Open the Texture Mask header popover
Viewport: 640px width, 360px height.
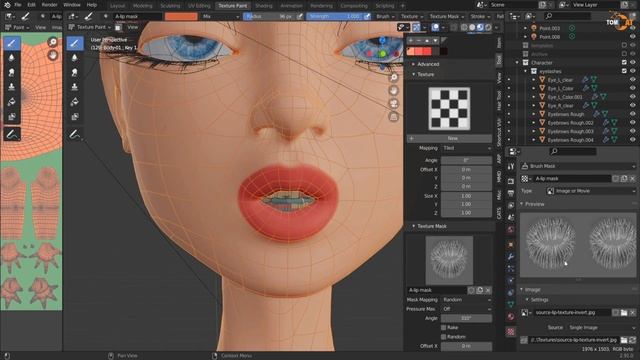tap(447, 16)
